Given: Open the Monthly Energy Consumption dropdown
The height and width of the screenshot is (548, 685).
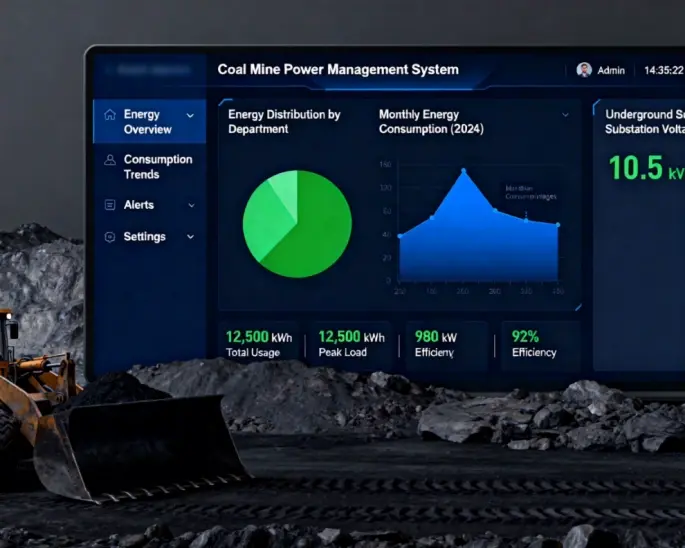Looking at the screenshot, I should point(565,115).
